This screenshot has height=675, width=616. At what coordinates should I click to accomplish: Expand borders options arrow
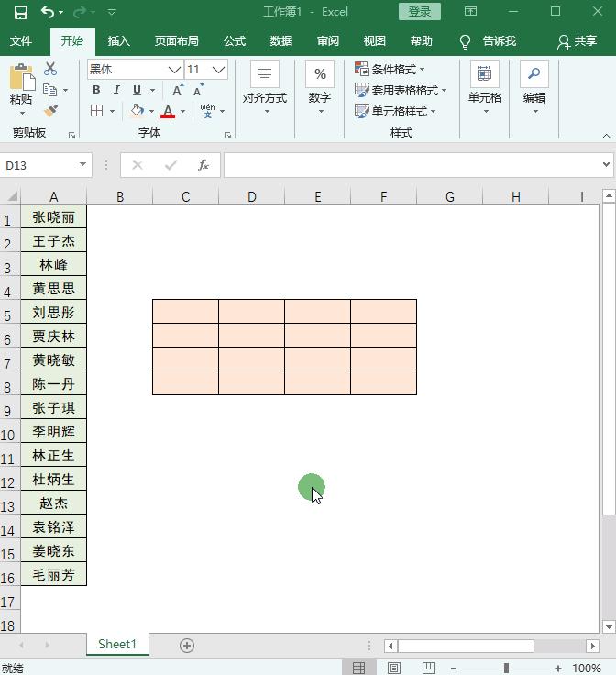click(x=112, y=111)
